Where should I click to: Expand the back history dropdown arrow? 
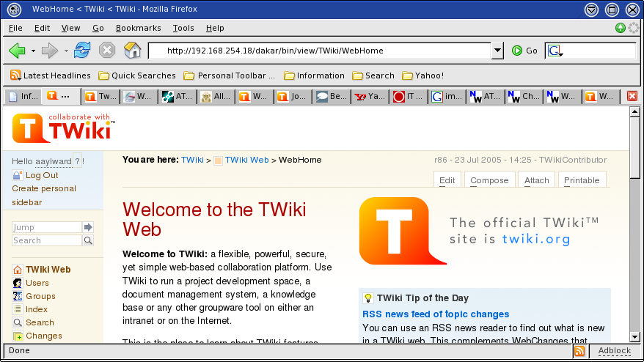coord(33,51)
